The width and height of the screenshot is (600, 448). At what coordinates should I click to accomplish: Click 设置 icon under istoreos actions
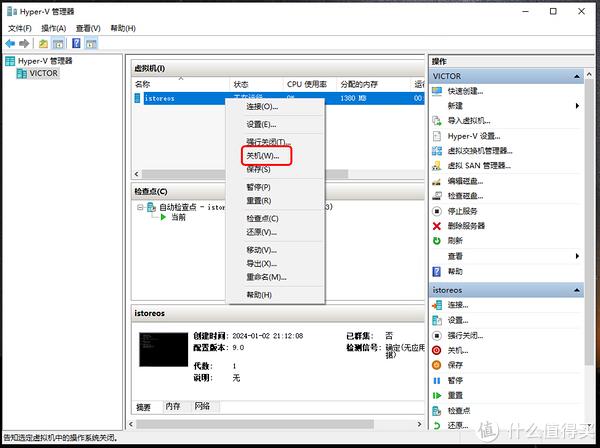437,320
